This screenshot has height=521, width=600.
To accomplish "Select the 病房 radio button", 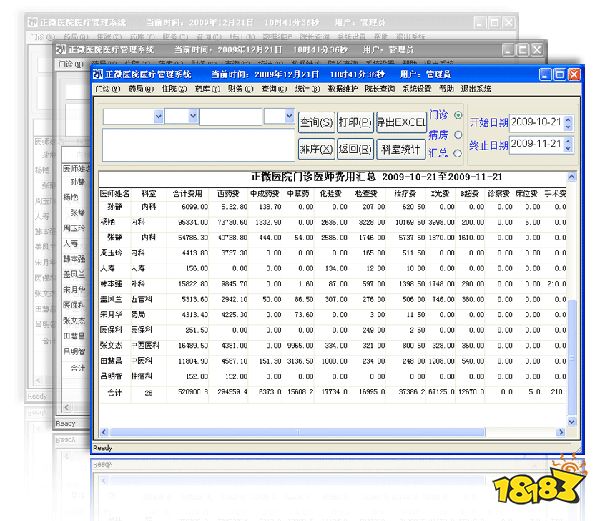I will [x=458, y=134].
